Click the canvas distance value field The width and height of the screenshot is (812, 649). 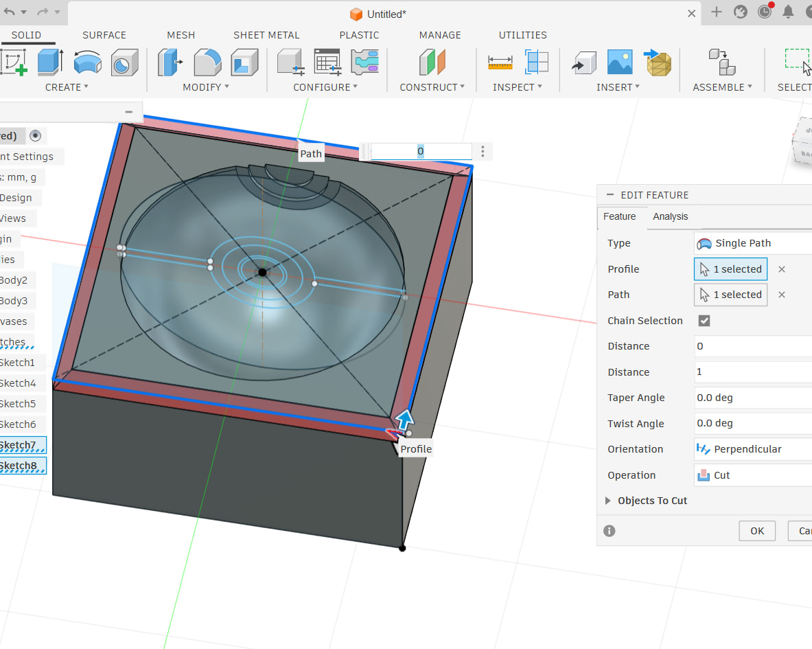[x=421, y=151]
